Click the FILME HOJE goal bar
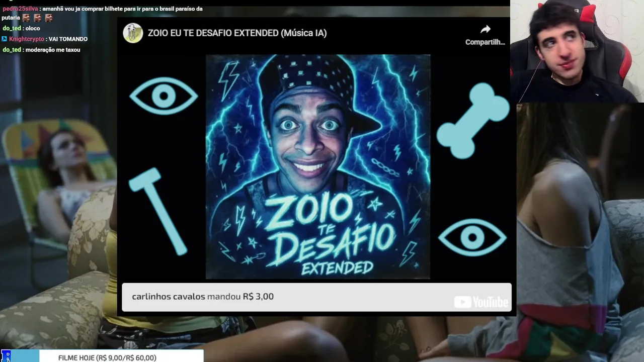The image size is (644, 362). [102, 356]
